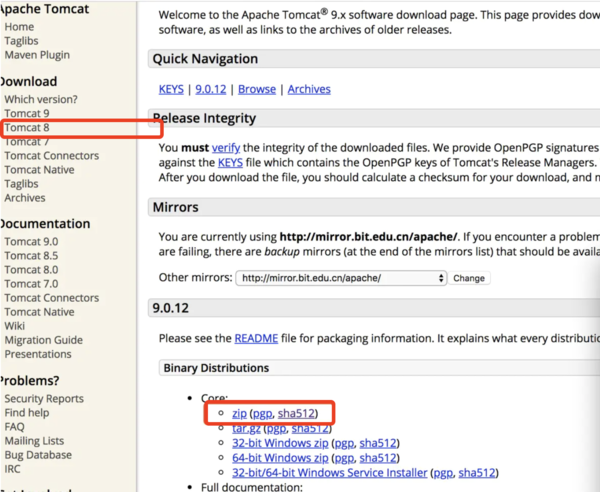This screenshot has width=600, height=492.
Task: Open the Other mirrors dropdown
Action: coord(341,278)
